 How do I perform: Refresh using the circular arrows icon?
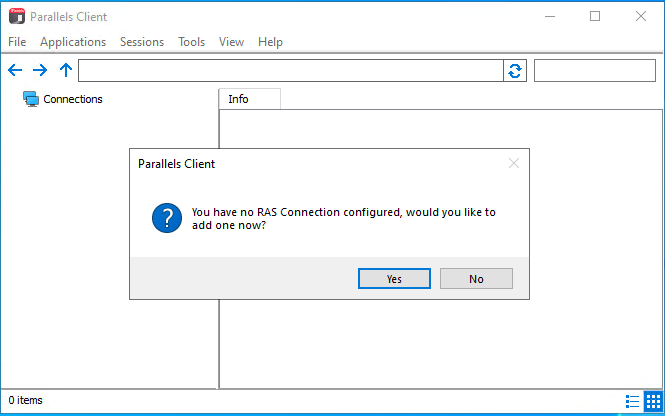point(515,71)
